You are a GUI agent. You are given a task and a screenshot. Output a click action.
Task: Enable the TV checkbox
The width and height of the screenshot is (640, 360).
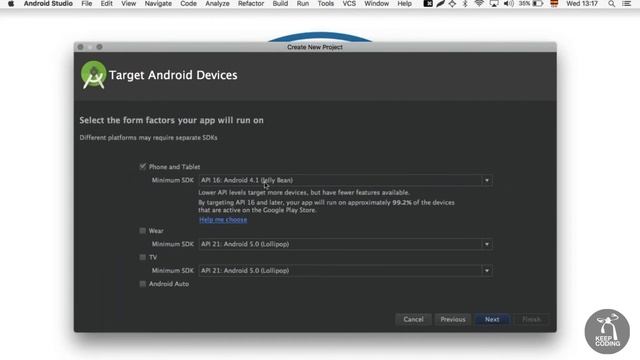[142, 257]
